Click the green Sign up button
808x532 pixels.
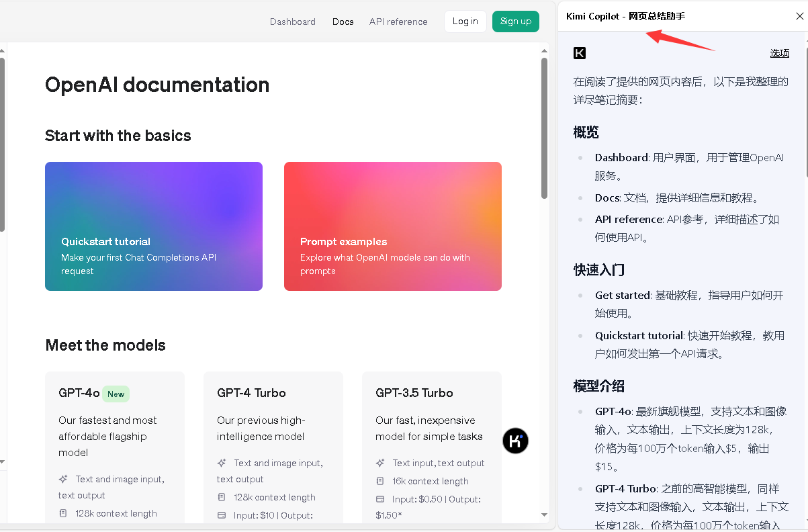coord(516,21)
